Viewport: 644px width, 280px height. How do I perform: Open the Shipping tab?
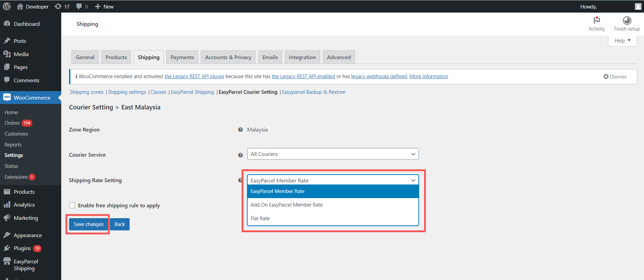click(149, 57)
